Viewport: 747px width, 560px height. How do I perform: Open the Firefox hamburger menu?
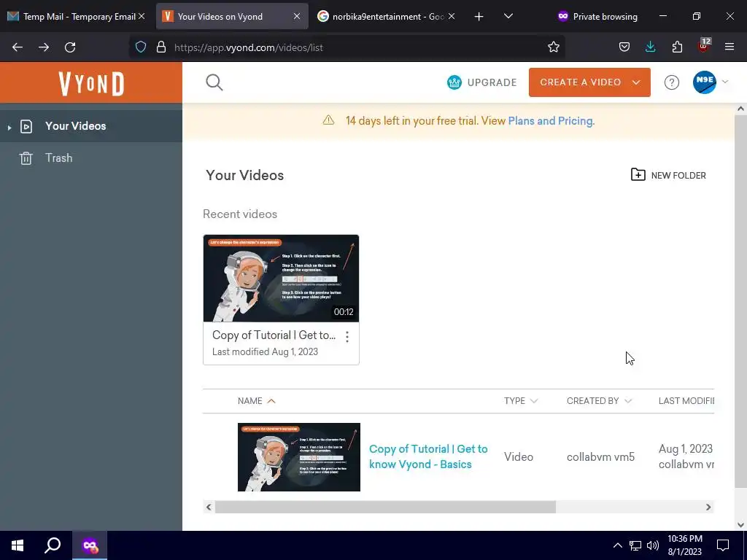[729, 47]
